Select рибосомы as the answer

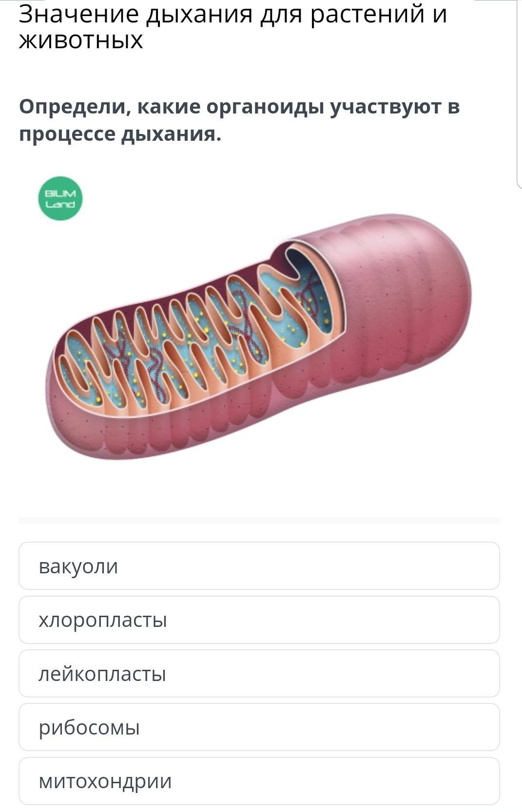click(x=259, y=727)
